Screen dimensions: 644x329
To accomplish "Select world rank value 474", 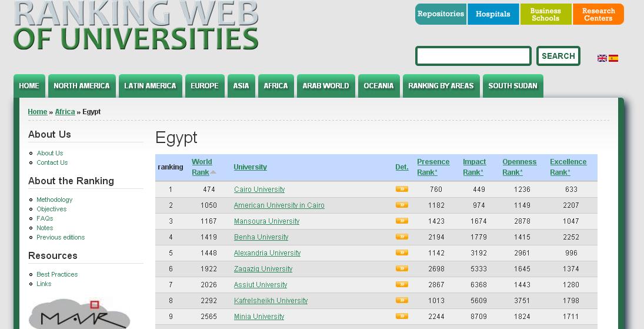I will [209, 190].
